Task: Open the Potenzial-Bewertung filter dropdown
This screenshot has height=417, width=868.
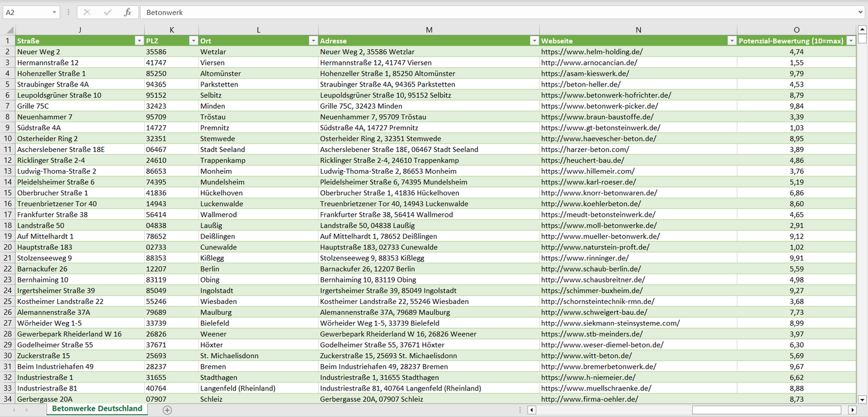Action: (851, 41)
